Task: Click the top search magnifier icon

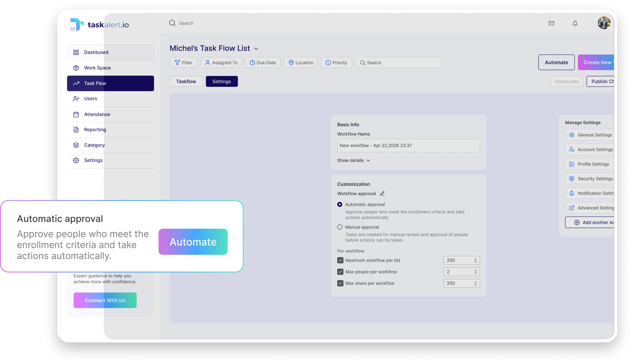Action: tap(172, 23)
